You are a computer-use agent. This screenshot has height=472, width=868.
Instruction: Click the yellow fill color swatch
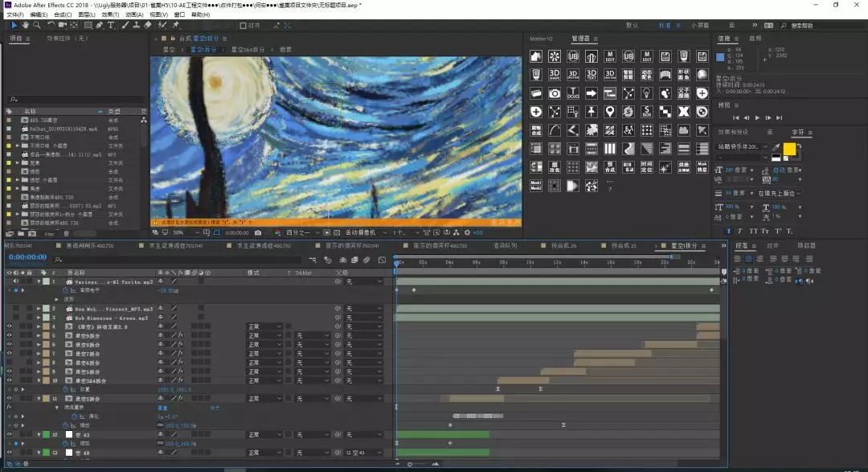click(x=788, y=149)
